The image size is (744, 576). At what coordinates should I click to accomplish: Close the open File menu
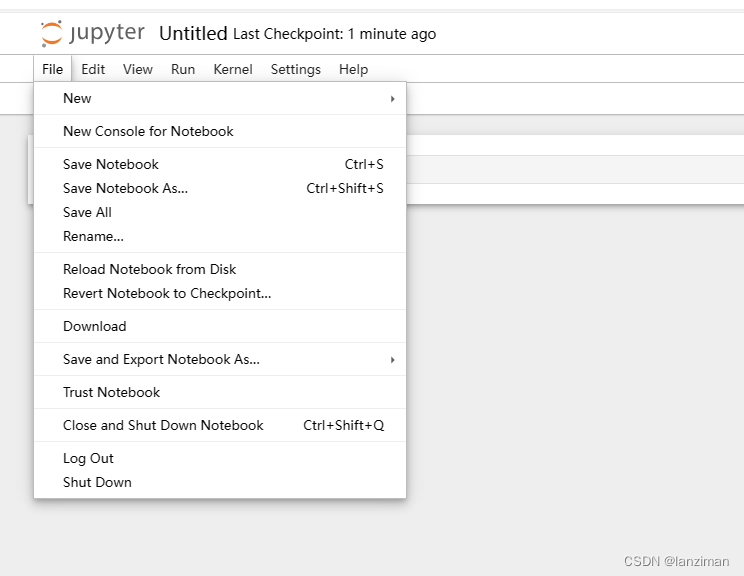point(52,69)
